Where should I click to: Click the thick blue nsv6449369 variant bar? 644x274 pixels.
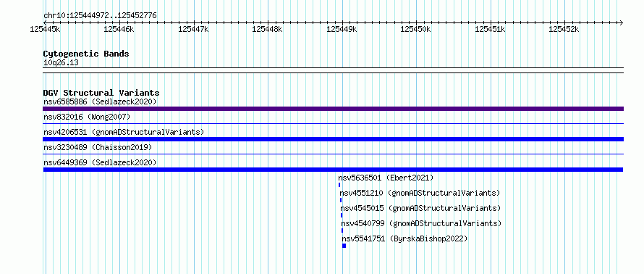tap(333, 170)
